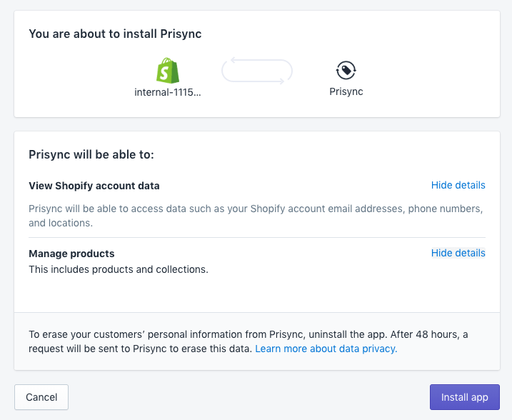Click the Prisync price tag icon
This screenshot has height=420, width=512.
tap(346, 70)
